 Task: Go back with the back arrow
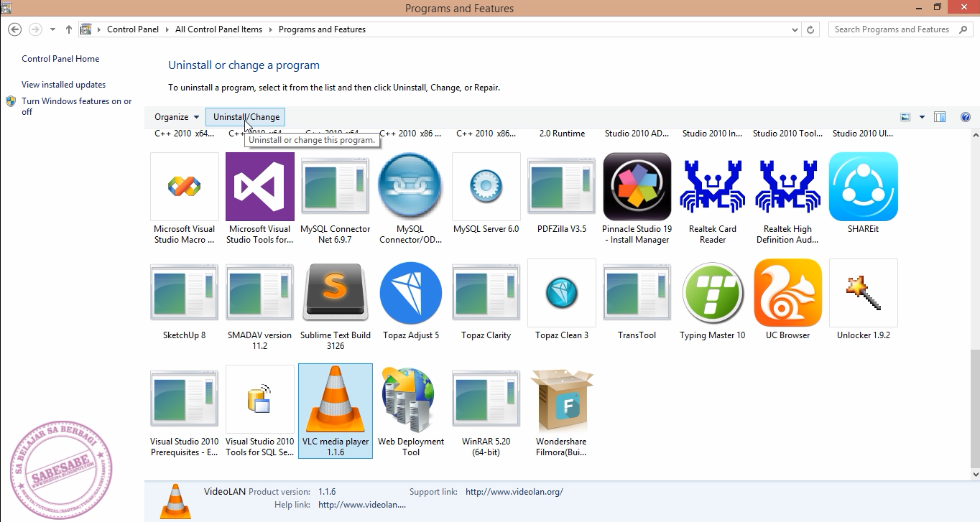14,29
